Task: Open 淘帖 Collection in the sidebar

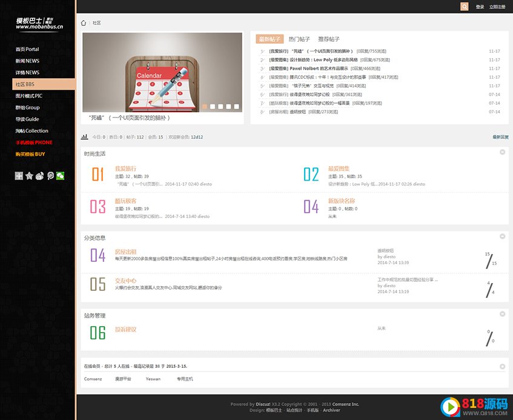Action: (31, 131)
